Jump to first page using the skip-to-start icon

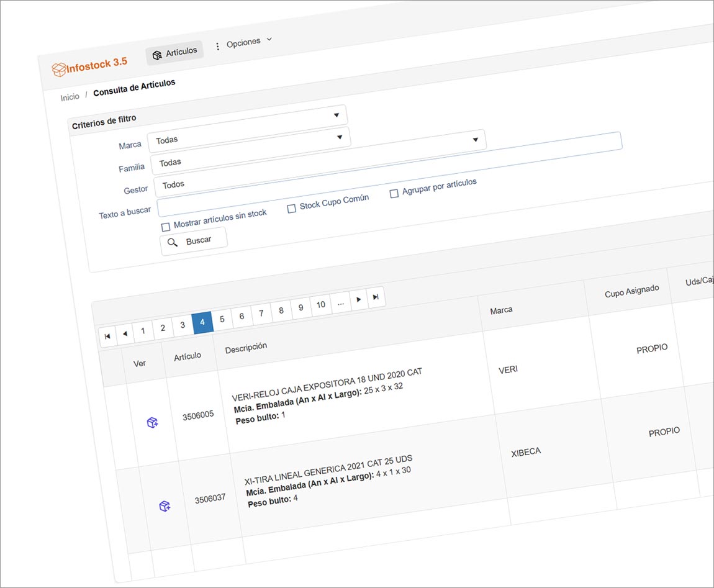click(107, 335)
